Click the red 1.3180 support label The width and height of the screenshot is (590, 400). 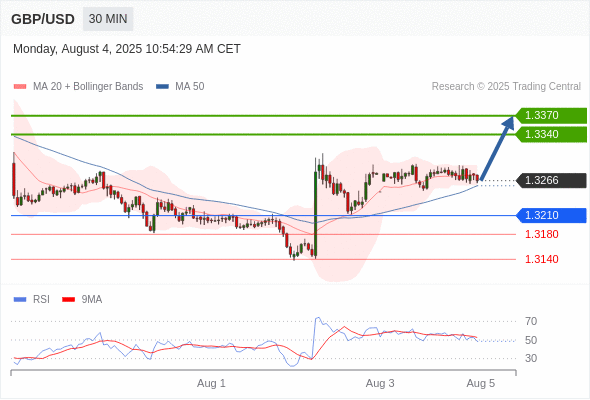[x=542, y=234]
